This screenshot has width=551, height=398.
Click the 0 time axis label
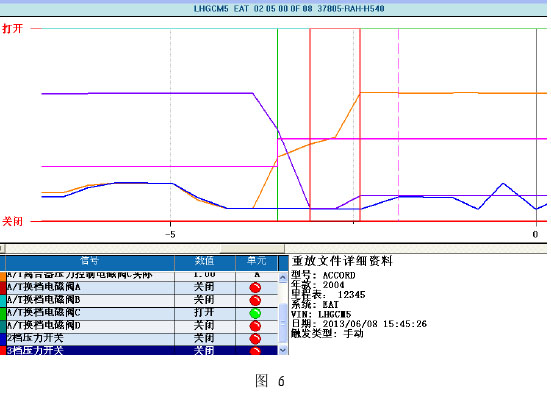click(x=535, y=234)
